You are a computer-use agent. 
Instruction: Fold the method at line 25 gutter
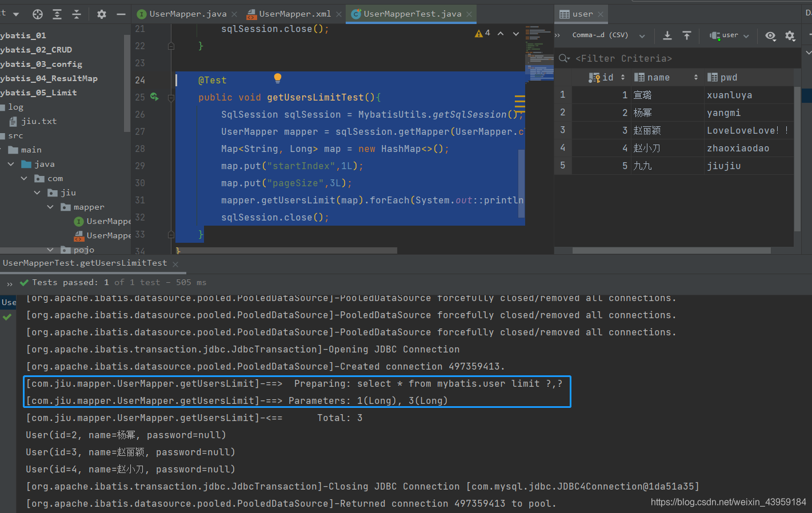171,98
